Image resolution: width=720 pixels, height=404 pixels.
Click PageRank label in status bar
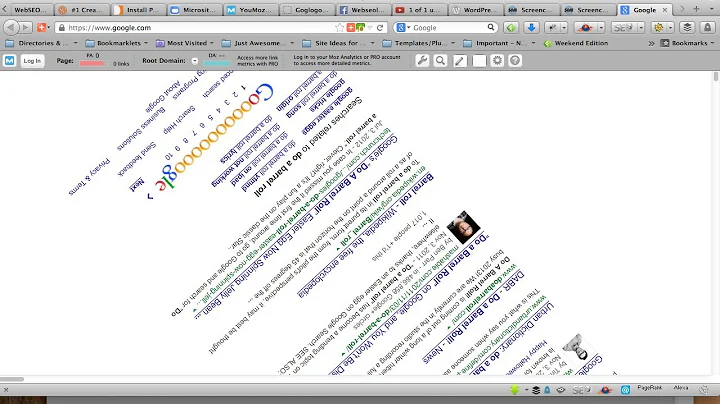pyautogui.click(x=649, y=388)
